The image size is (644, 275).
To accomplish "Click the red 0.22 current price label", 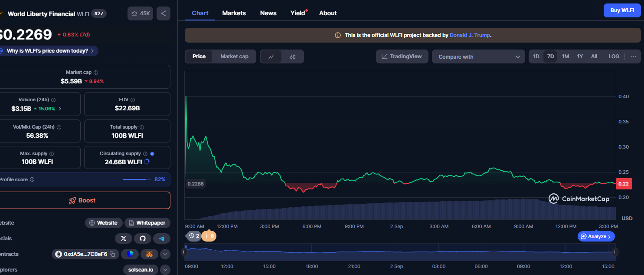I will [623, 184].
